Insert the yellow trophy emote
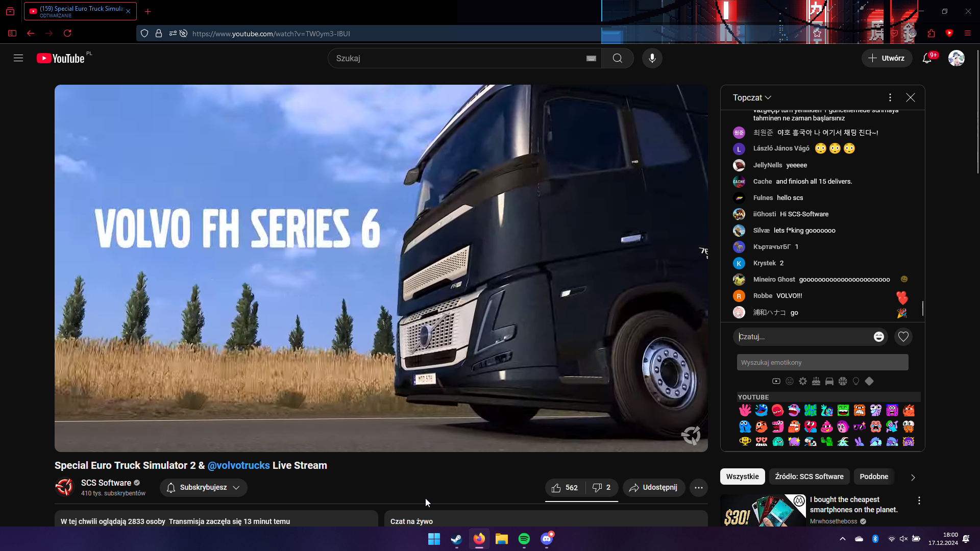980x551 pixels. tap(745, 441)
